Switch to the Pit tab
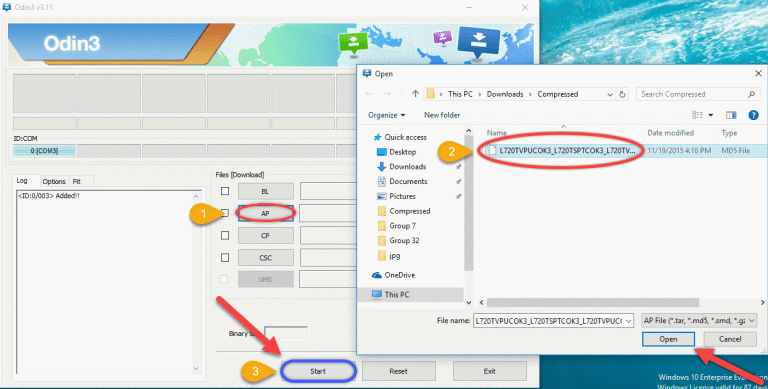 tap(76, 181)
